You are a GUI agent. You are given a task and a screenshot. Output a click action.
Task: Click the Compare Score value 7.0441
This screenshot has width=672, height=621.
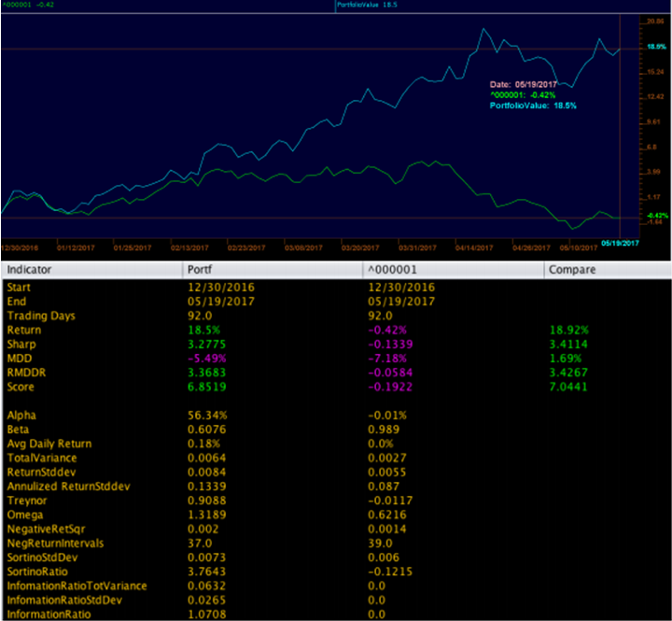[568, 387]
